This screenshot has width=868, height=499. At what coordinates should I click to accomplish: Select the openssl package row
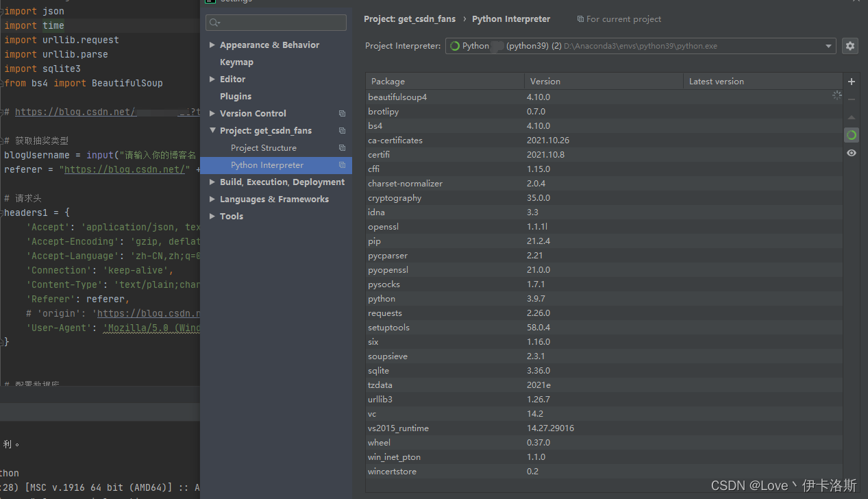pyautogui.click(x=604, y=226)
